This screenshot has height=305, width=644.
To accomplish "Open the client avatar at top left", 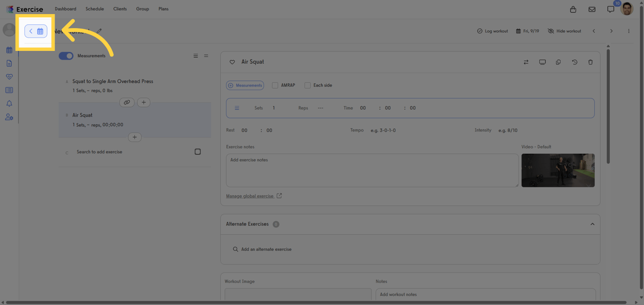I will click(x=9, y=30).
